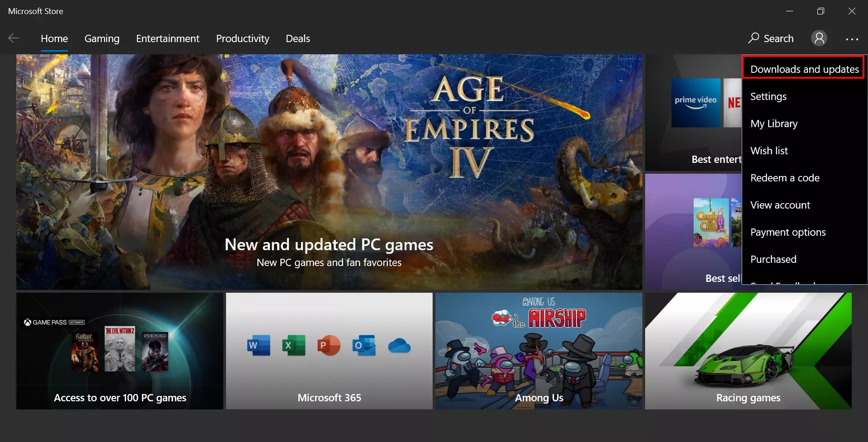Click The Evil Within 2 game cover
This screenshot has height=442, width=868.
click(x=120, y=349)
